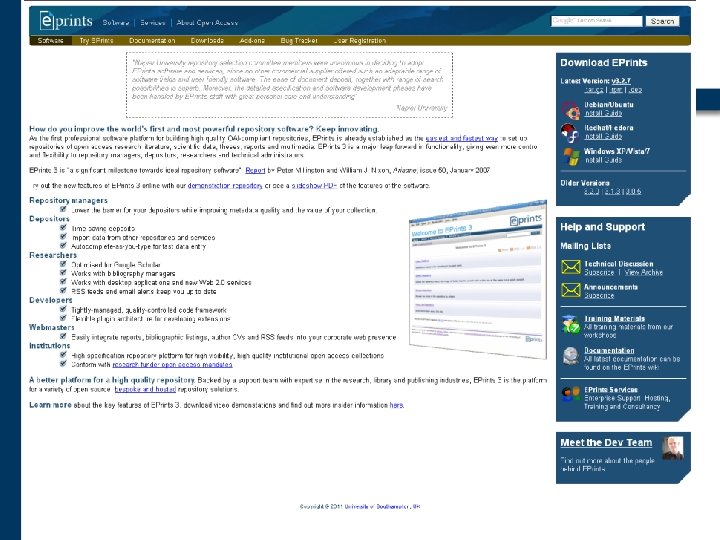Open the Downloads tab
Image resolution: width=720 pixels, height=540 pixels.
pyautogui.click(x=207, y=40)
